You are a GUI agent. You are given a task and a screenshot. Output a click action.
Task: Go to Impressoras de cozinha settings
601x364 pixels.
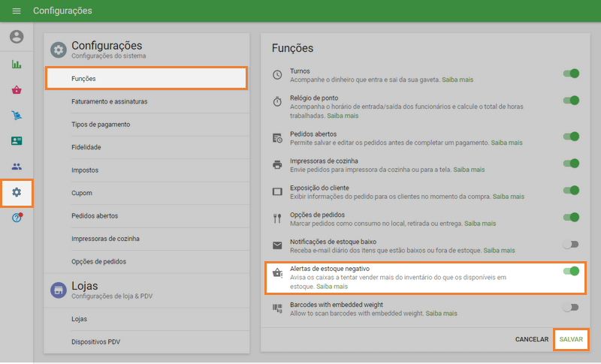click(105, 239)
